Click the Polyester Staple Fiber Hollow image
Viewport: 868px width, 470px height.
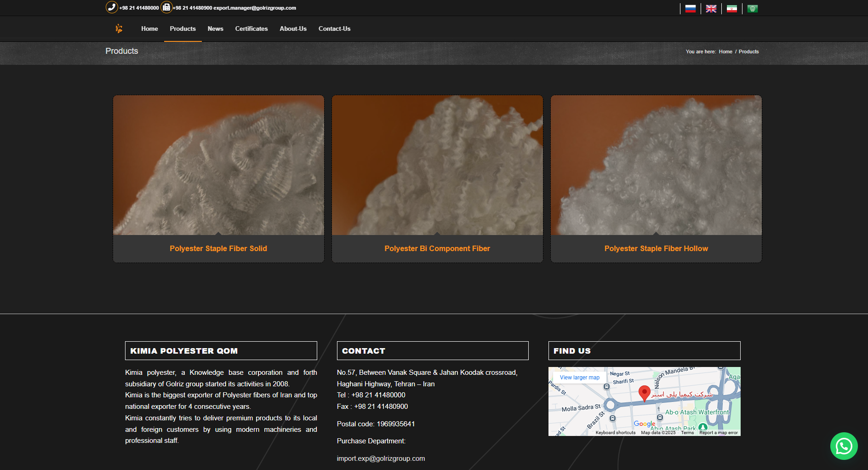click(x=656, y=165)
